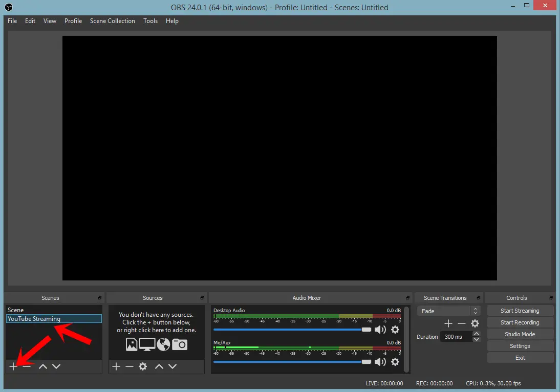Open Desktop Audio settings gear
The height and width of the screenshot is (392, 560).
[395, 330]
